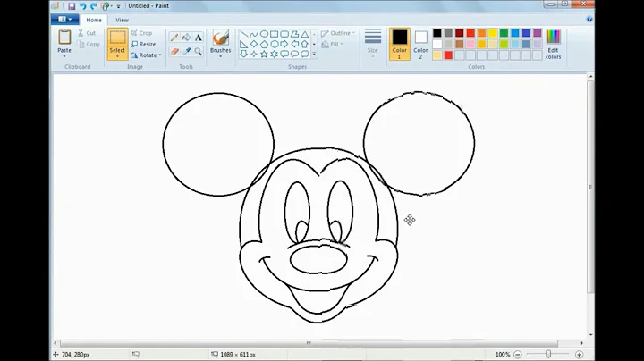Select the Diamond shape
This screenshot has height=361, width=644.
(254, 44)
